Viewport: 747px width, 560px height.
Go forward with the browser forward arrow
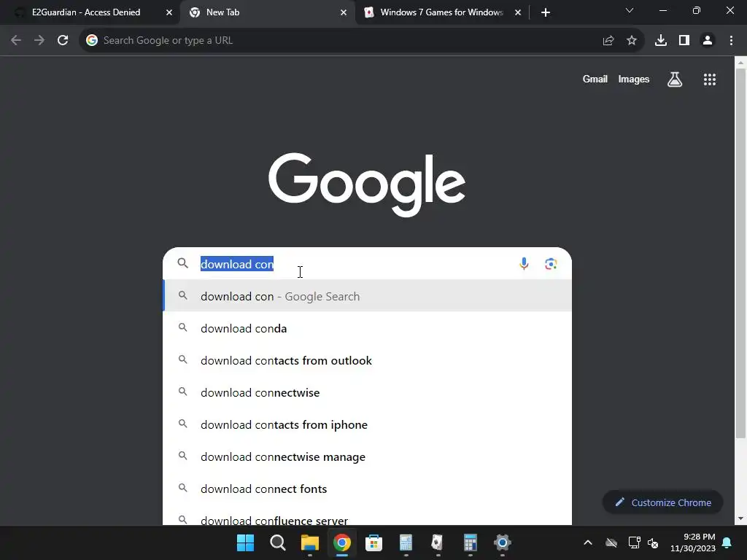(39, 41)
